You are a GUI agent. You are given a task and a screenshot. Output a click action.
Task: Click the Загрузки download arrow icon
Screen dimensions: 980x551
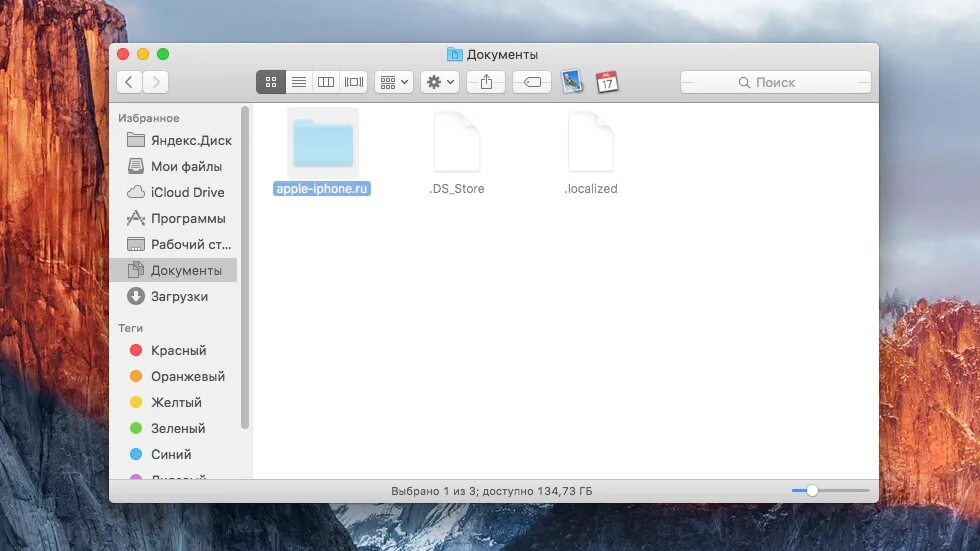click(136, 296)
